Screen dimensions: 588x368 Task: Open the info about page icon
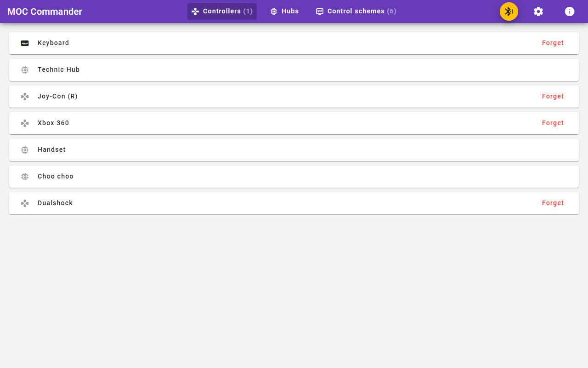[x=570, y=11]
